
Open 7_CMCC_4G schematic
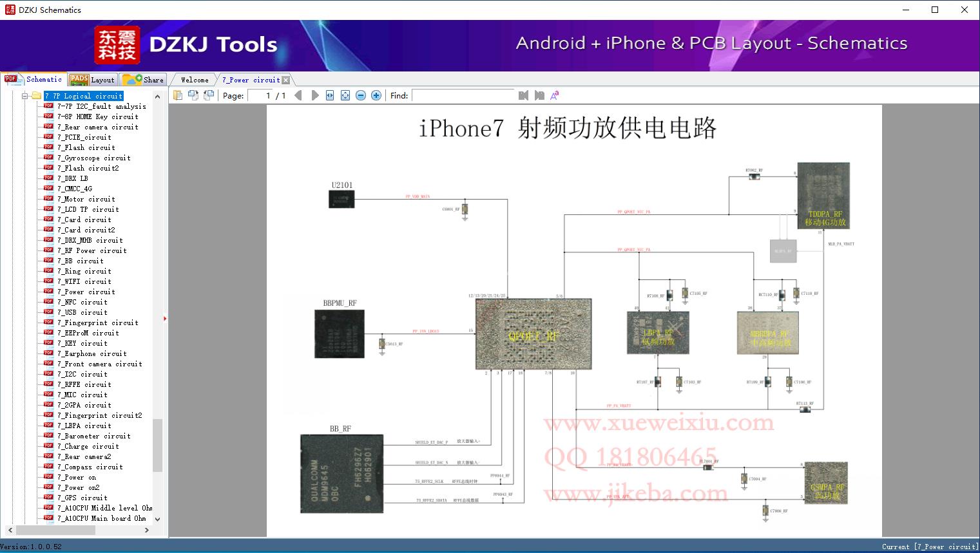[75, 189]
